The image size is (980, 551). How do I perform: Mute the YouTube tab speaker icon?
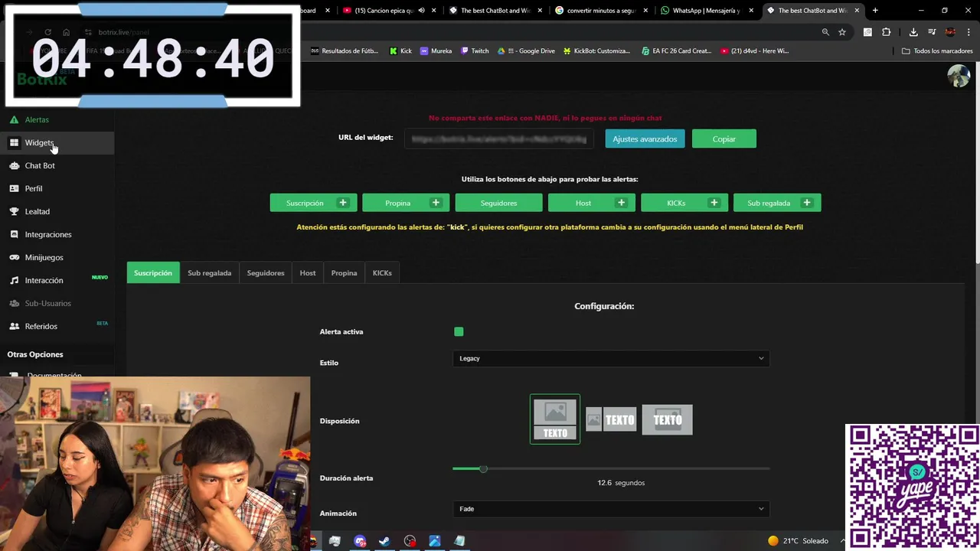(422, 11)
